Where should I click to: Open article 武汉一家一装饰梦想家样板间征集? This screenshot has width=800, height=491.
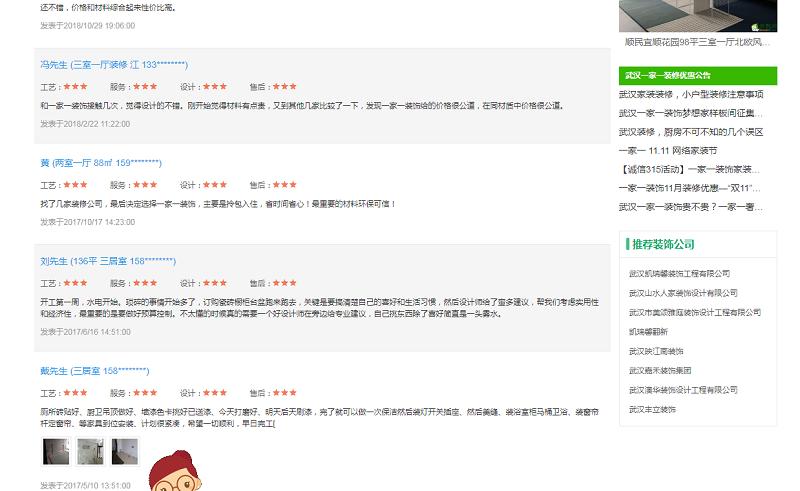(691, 113)
